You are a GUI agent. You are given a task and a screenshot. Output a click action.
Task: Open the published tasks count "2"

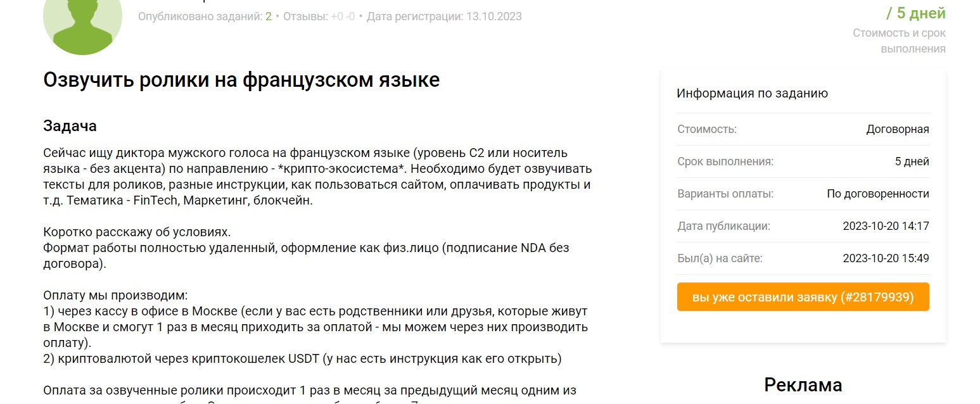[269, 16]
